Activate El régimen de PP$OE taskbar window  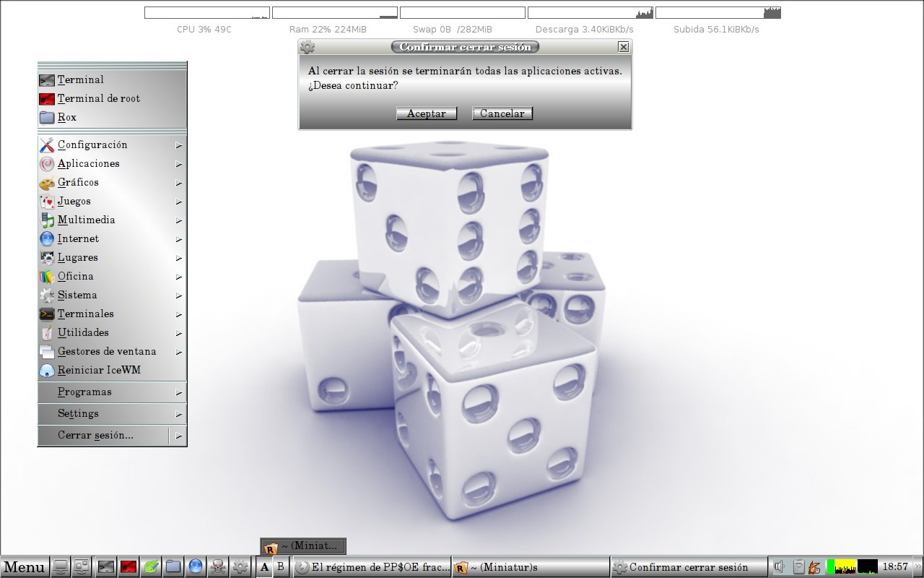point(372,567)
